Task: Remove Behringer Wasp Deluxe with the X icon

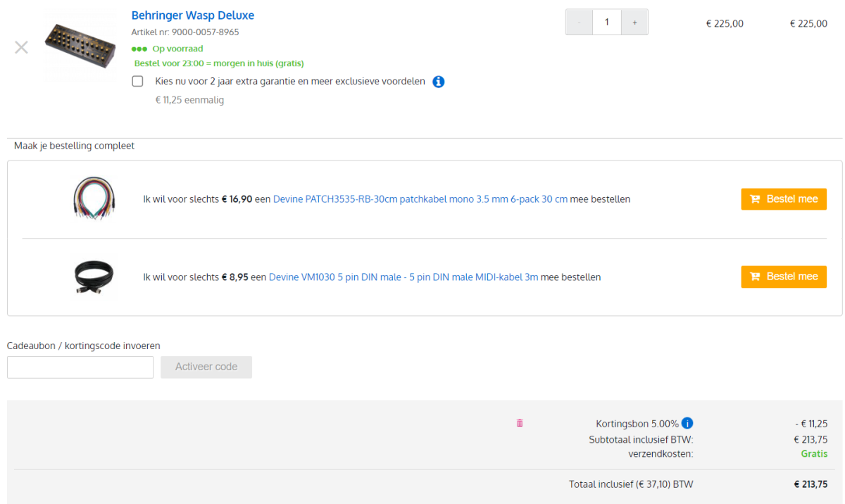Action: click(x=21, y=47)
